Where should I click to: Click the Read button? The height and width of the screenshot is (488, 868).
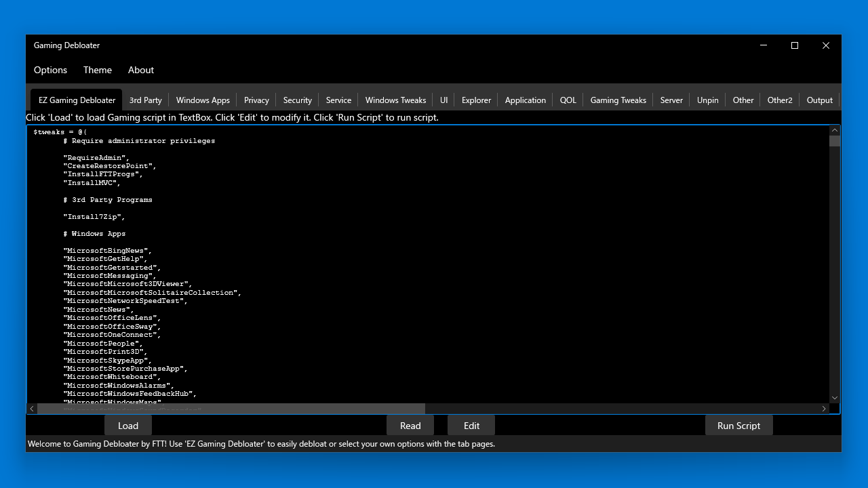[410, 426]
